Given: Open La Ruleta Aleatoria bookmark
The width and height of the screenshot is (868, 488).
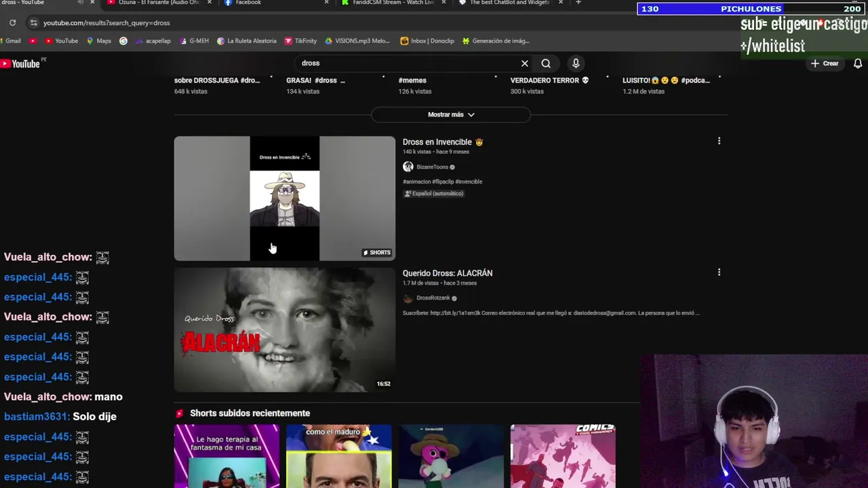Looking at the screenshot, I should point(247,41).
